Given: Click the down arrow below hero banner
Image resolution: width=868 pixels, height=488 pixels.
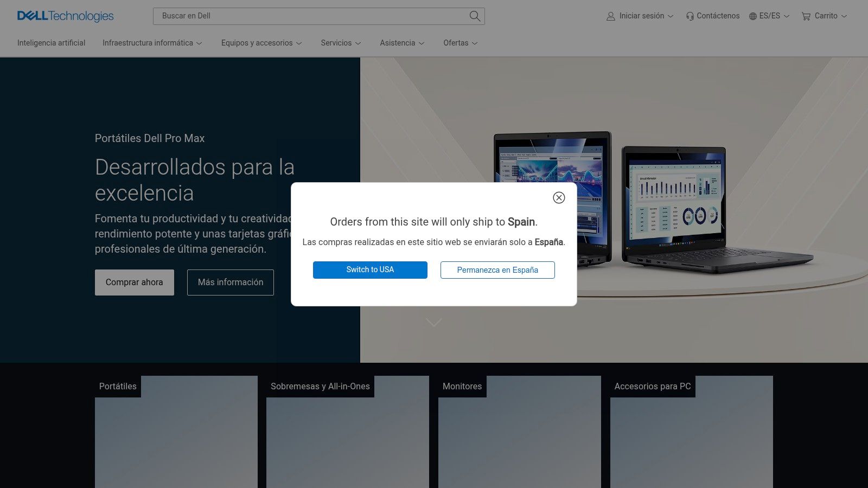Looking at the screenshot, I should (434, 323).
